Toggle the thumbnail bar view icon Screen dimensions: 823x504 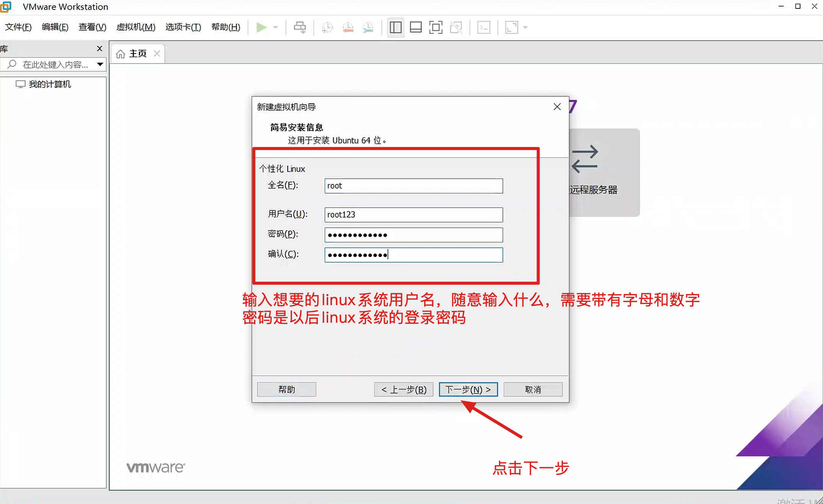416,28
